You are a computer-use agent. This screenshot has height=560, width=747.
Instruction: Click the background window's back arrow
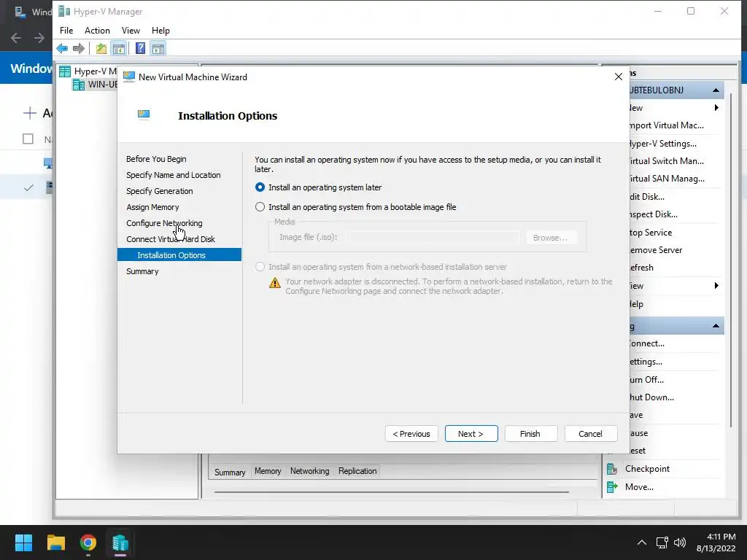click(x=16, y=38)
